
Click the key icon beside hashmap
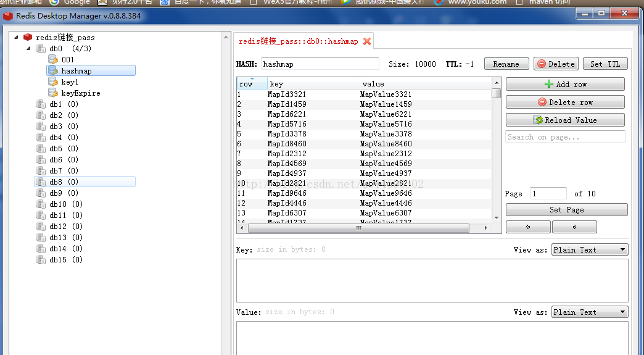coord(53,70)
